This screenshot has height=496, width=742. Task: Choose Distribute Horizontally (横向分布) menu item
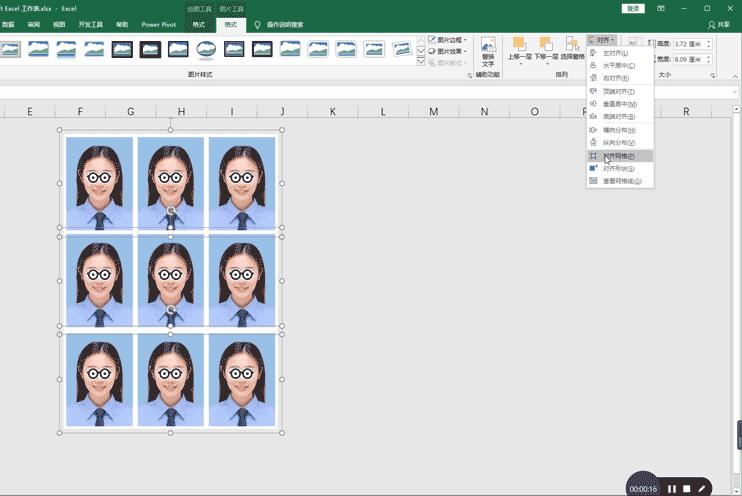(x=619, y=130)
